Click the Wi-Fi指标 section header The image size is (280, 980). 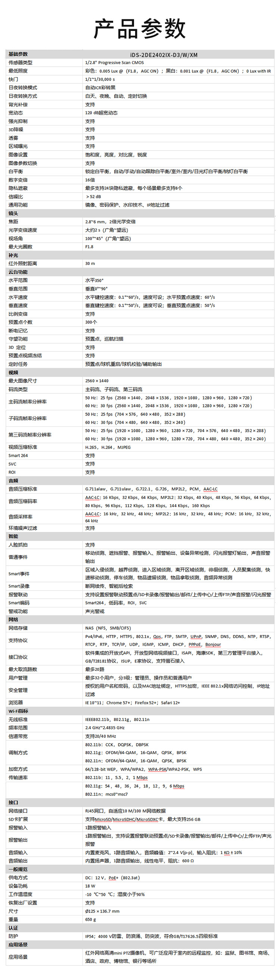point(18,711)
